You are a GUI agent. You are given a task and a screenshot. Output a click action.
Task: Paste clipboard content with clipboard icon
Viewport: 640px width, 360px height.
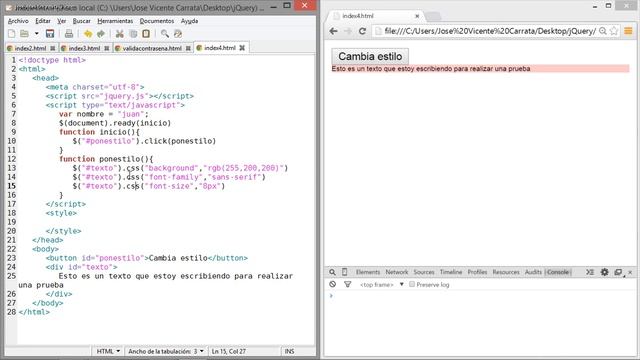[146, 34]
